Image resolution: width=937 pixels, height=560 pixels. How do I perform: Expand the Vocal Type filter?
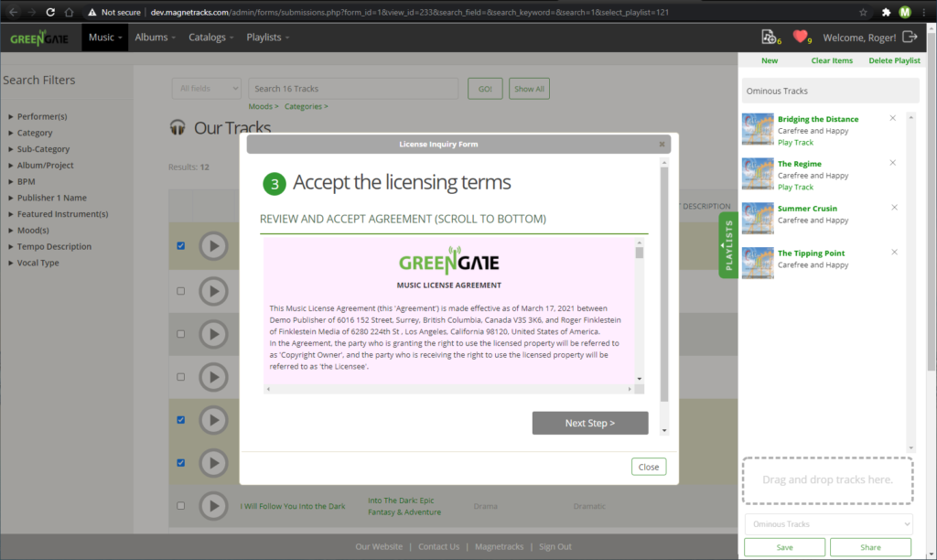[34, 263]
